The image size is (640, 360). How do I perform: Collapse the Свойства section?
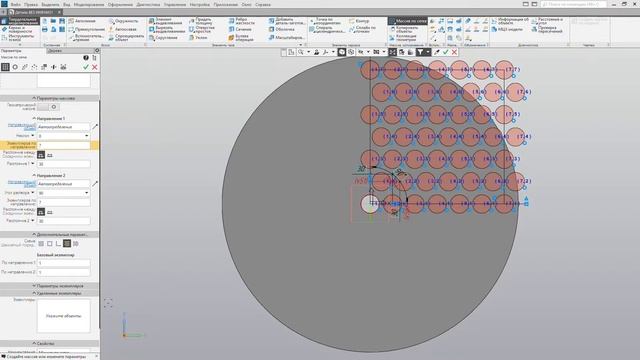(x=34, y=344)
